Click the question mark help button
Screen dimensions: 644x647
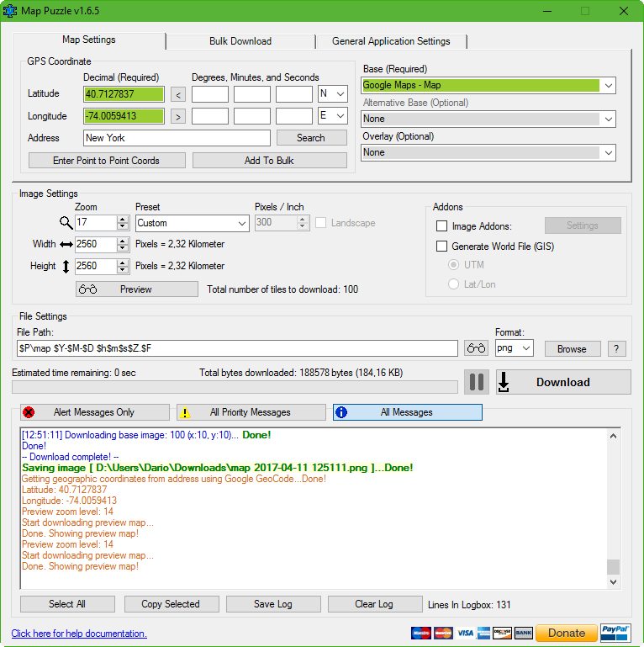click(x=617, y=348)
